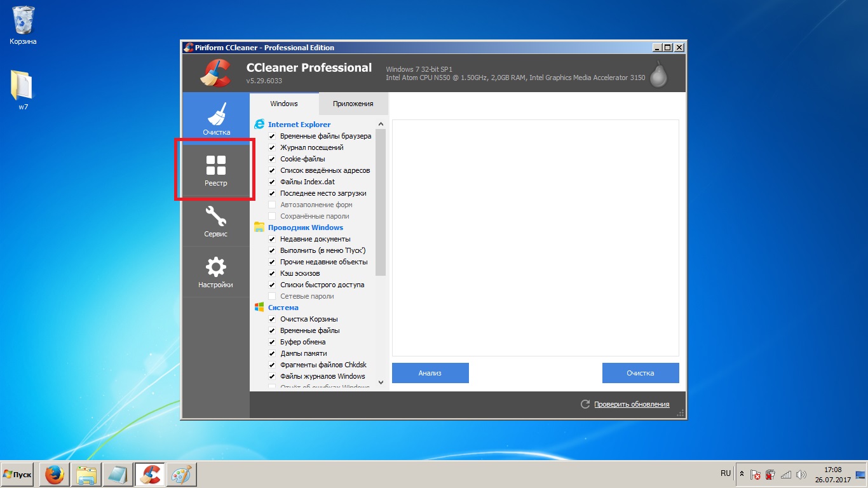This screenshot has height=488, width=868.
Task: Toggle Кэш эскизов checkbox
Action: click(x=272, y=273)
